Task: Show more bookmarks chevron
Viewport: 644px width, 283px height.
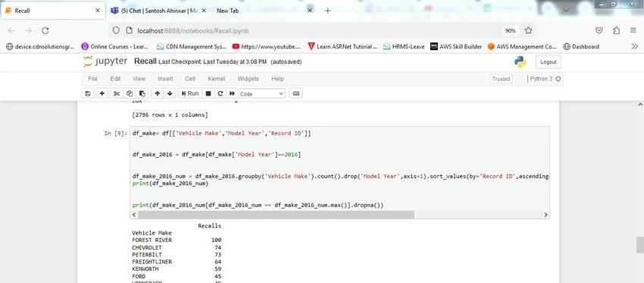Action: tap(635, 46)
